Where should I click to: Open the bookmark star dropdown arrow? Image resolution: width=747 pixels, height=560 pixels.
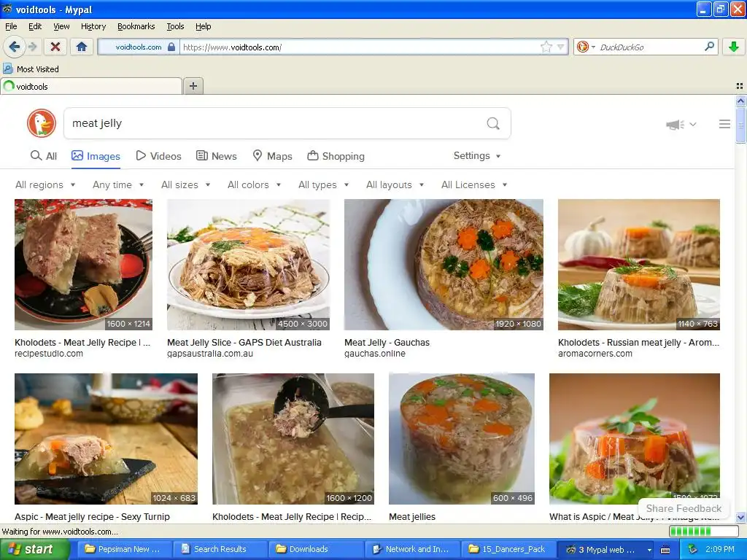(x=561, y=47)
